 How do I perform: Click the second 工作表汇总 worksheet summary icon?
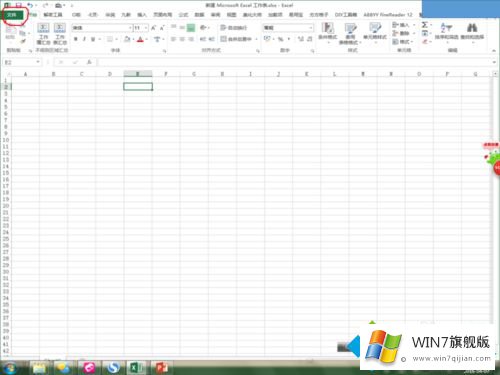[x=60, y=34]
